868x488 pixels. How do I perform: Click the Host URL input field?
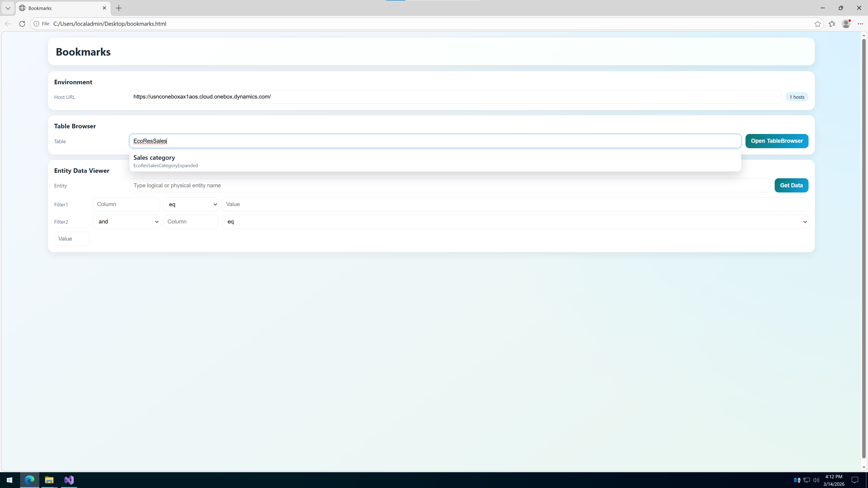[455, 97]
